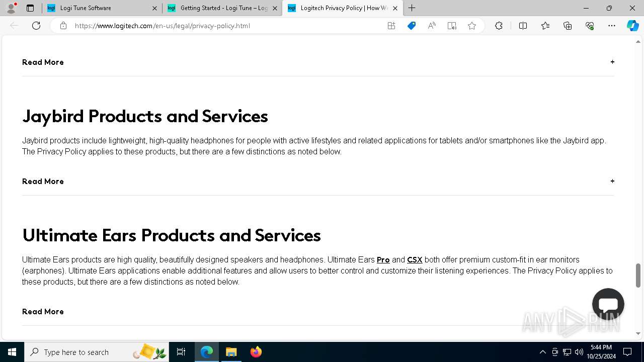This screenshot has height=362, width=644.
Task: Open the Favorites list icon
Action: click(x=545, y=26)
